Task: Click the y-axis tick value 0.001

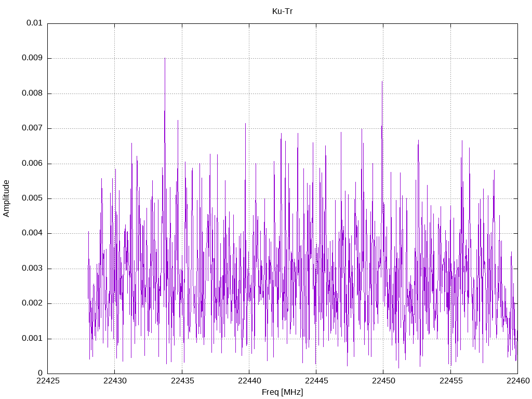Action: pos(32,339)
